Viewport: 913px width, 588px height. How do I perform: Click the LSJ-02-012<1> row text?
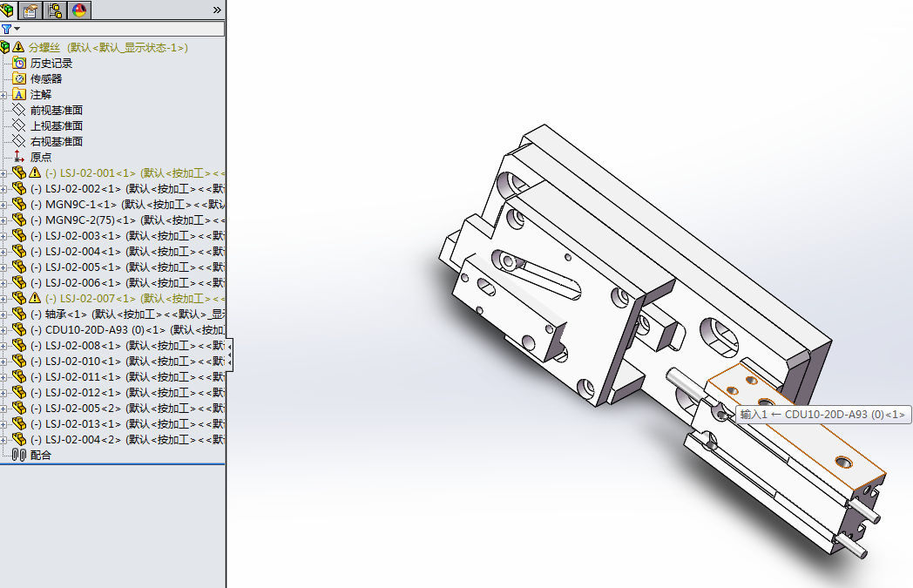coord(127,393)
